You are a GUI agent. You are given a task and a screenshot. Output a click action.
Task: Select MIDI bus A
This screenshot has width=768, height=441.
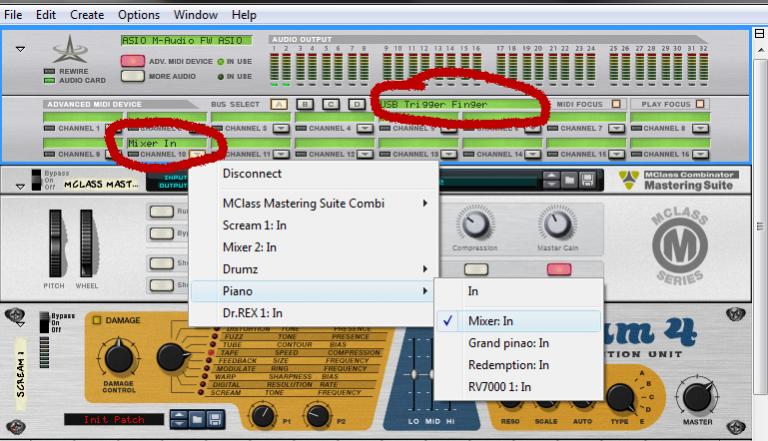279,104
